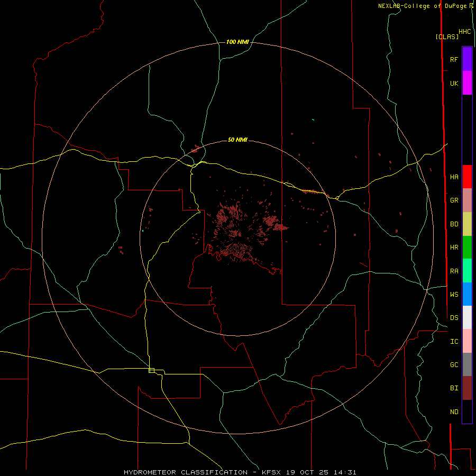476x476 pixels.
Task: Click the 'UK' legend label
Action: (454, 83)
